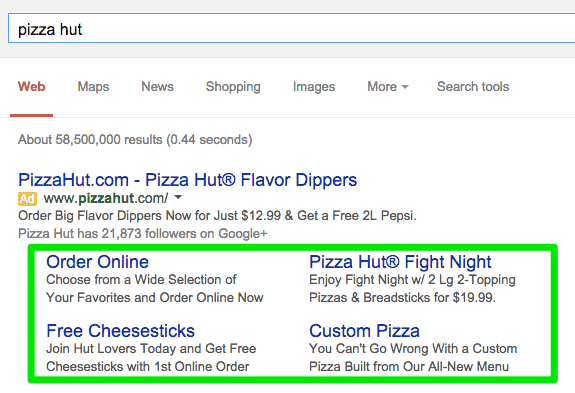Viewport: 575px width, 393px height.
Task: Switch to the Shopping tab
Action: (x=233, y=87)
